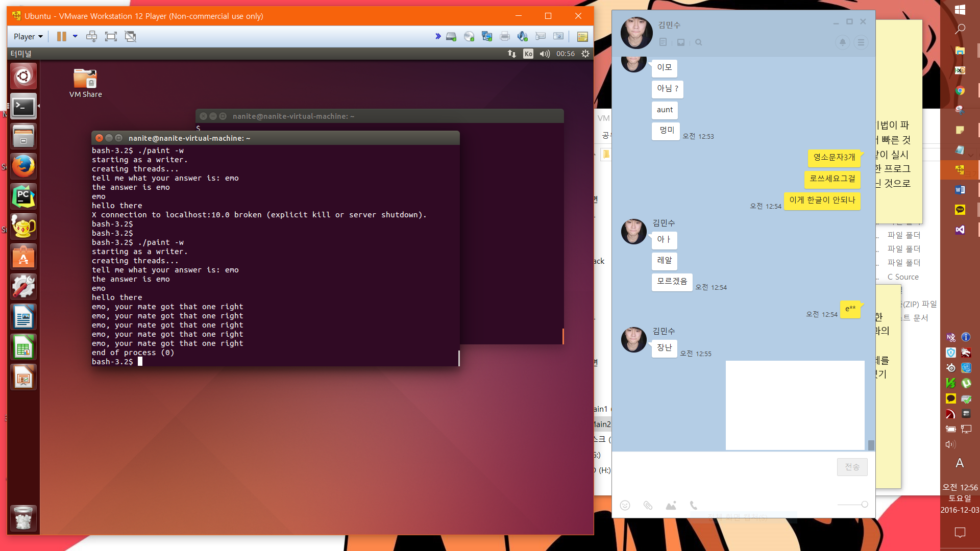Open the Ko input method indicator menu

[528, 54]
